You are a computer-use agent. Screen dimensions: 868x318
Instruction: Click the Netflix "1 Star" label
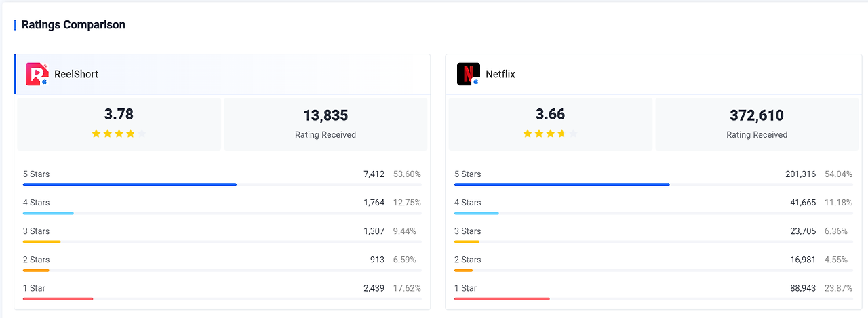[x=465, y=288]
